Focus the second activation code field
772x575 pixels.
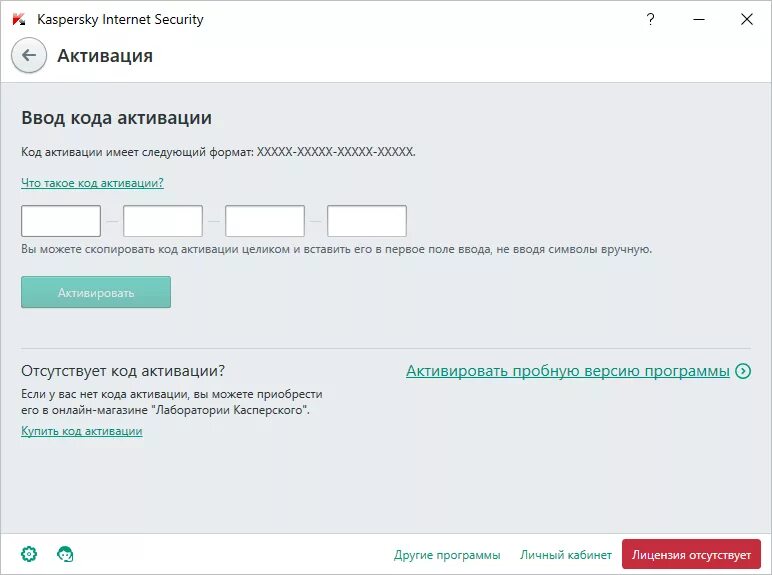point(163,221)
